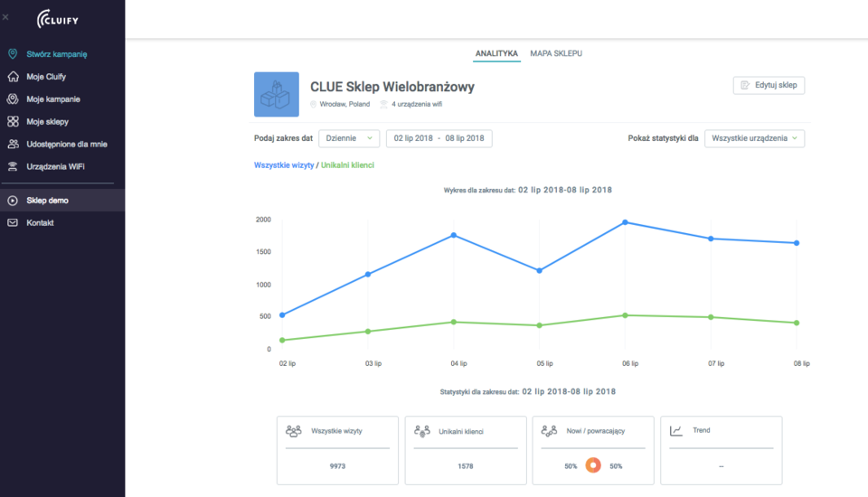The width and height of the screenshot is (868, 497).
Task: Click the people icon in Wszystkie wizyty card
Action: [x=293, y=431]
